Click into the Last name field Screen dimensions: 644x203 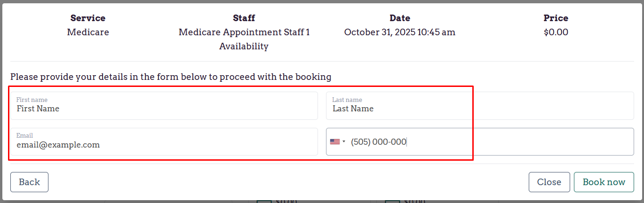pos(480,109)
